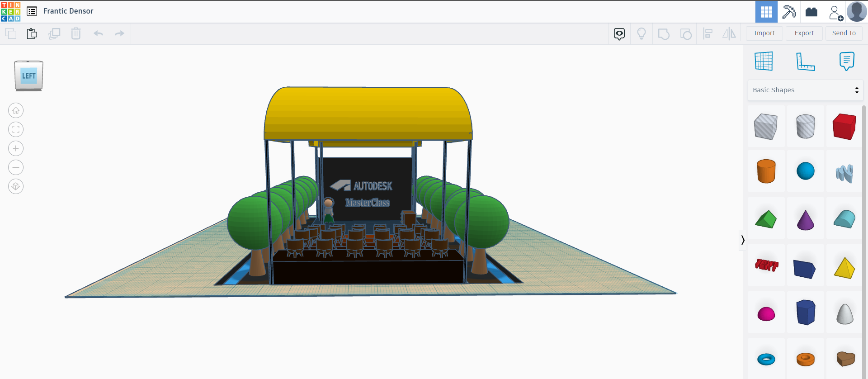
Task: Switch to Bricks mode
Action: click(811, 12)
